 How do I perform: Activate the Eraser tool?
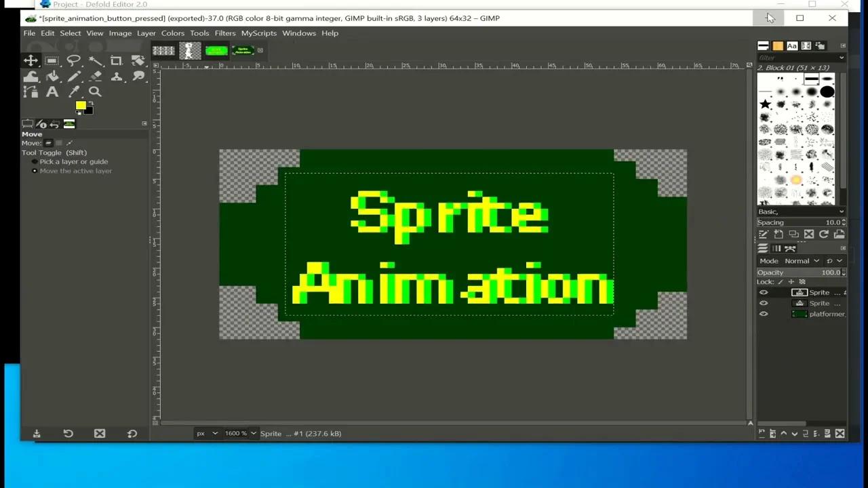coord(96,76)
